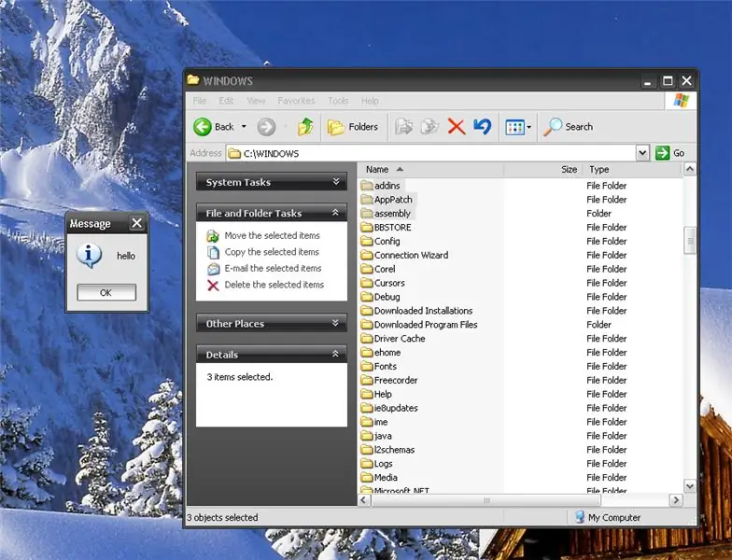Close the Message dialog with X
This screenshot has height=560, width=732.
136,223
